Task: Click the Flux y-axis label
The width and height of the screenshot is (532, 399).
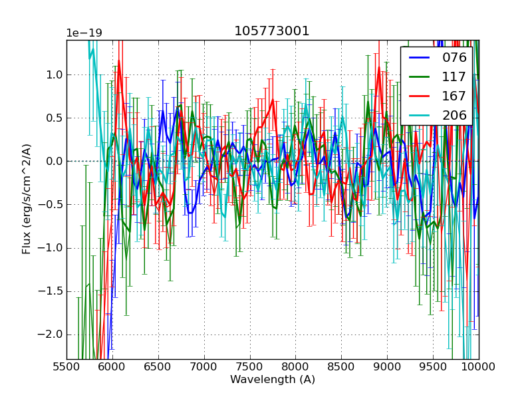Action: 27,199
